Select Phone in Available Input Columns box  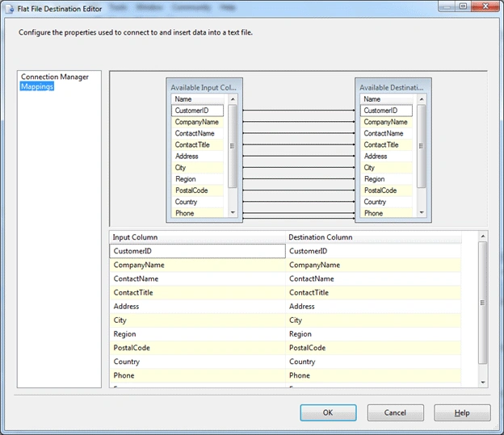coord(197,213)
